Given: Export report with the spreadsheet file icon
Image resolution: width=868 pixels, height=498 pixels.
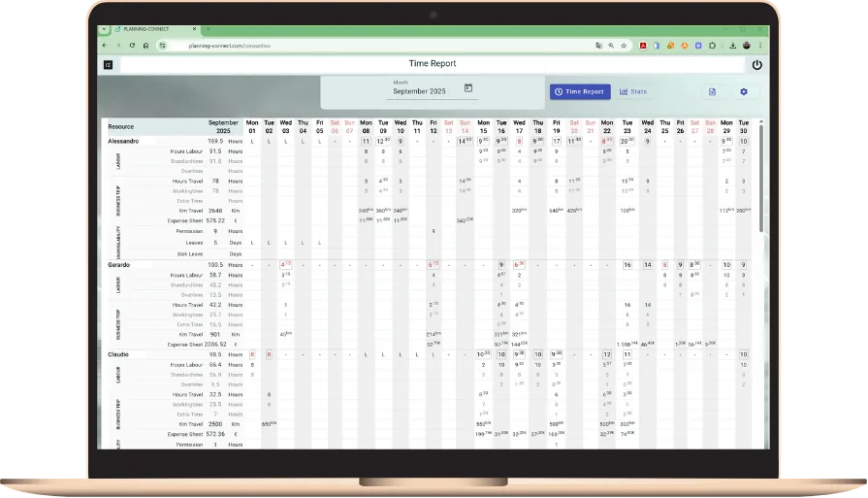Looking at the screenshot, I should pos(712,92).
